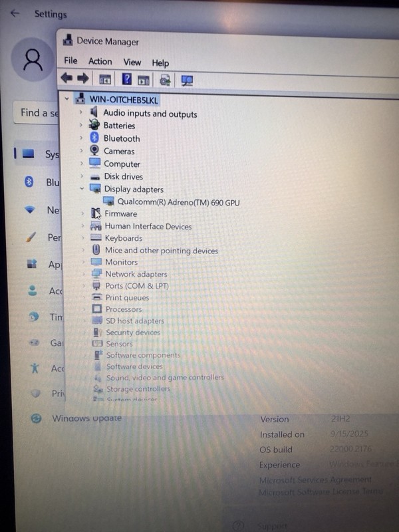Click the Monitors icon
Image resolution: width=399 pixels, height=532 pixels.
(96, 261)
